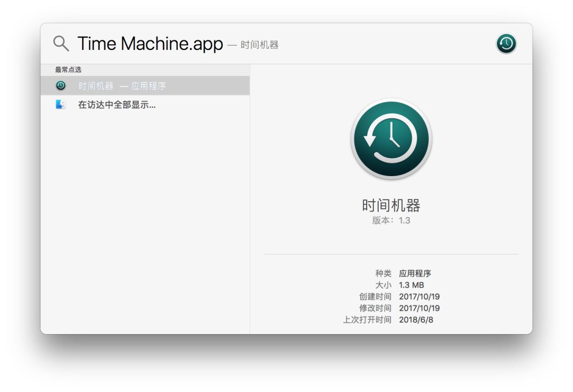
Task: Click the 上次打开时间 label in details
Action: point(367,320)
